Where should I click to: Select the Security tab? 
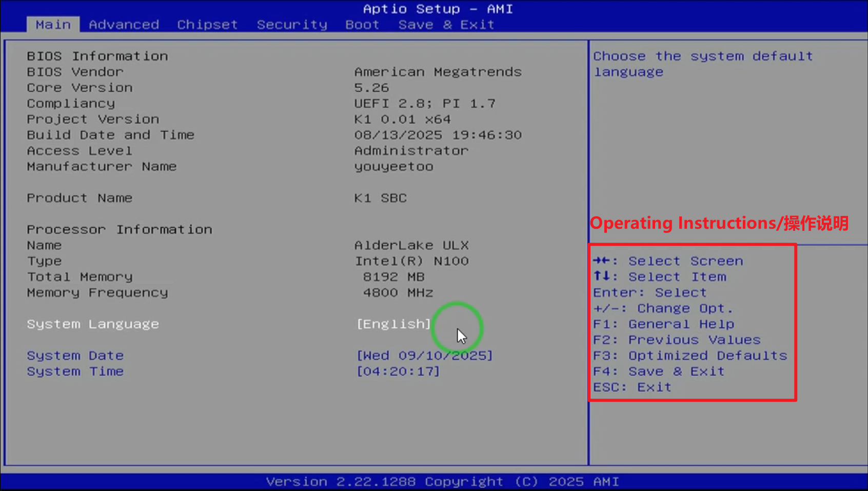[x=291, y=24]
